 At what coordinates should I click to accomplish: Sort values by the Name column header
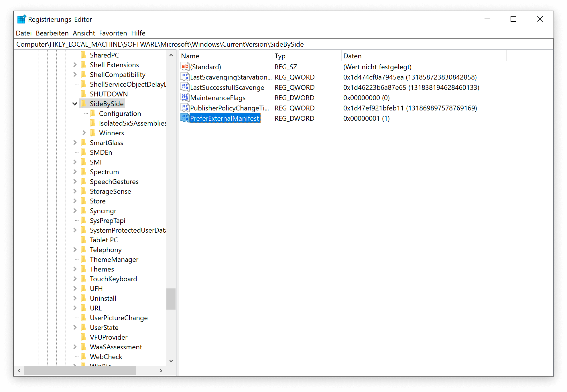[x=190, y=56]
